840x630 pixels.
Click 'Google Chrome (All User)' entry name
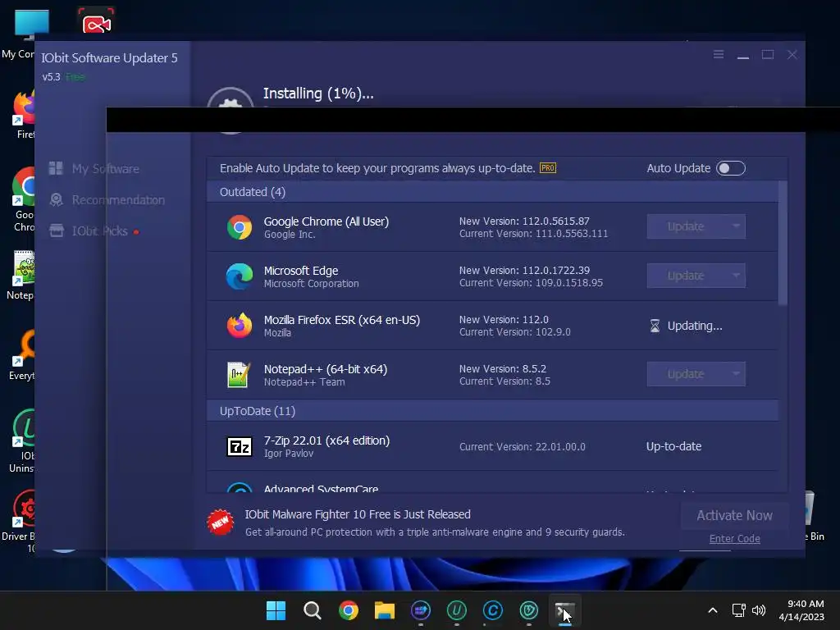(326, 221)
